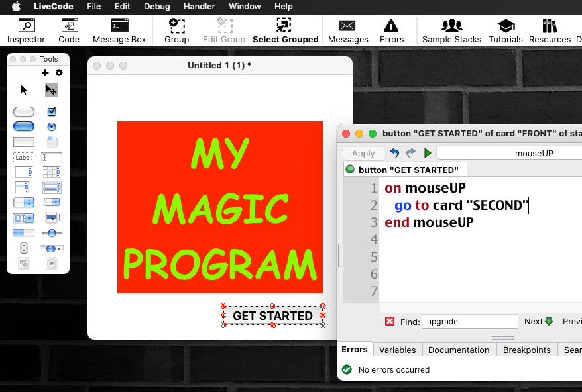
Task: Switch to the Documentation tab
Action: point(459,350)
